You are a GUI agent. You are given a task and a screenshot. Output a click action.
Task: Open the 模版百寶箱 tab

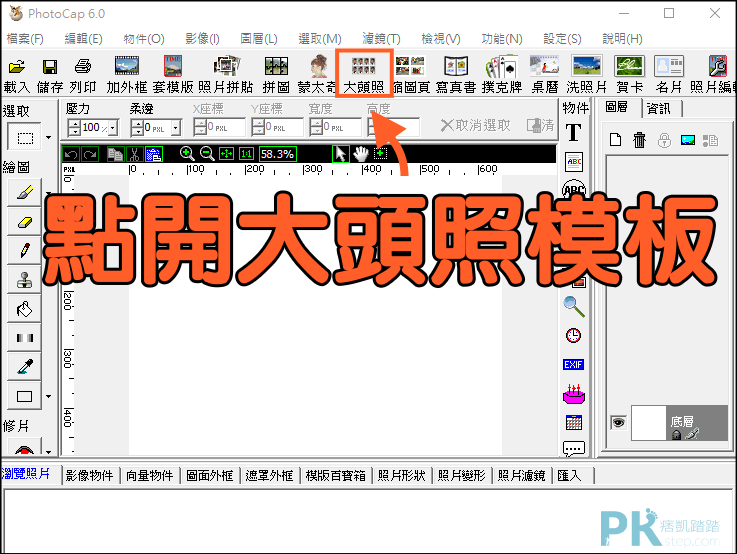point(336,476)
